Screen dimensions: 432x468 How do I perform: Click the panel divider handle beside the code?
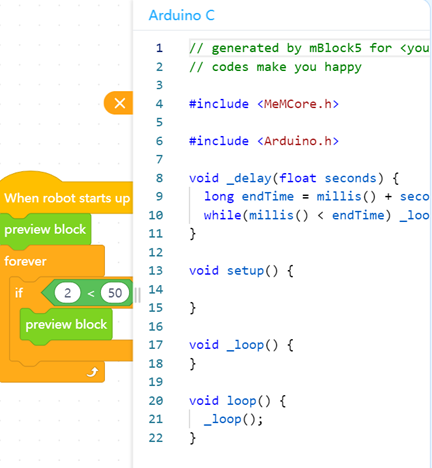(x=137, y=295)
